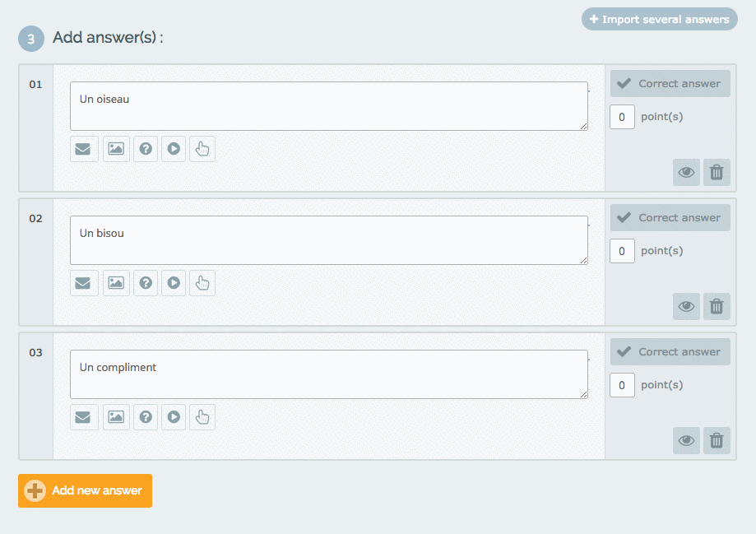Click in the 'Un bisou' answer text area
The height and width of the screenshot is (534, 756).
pos(329,240)
